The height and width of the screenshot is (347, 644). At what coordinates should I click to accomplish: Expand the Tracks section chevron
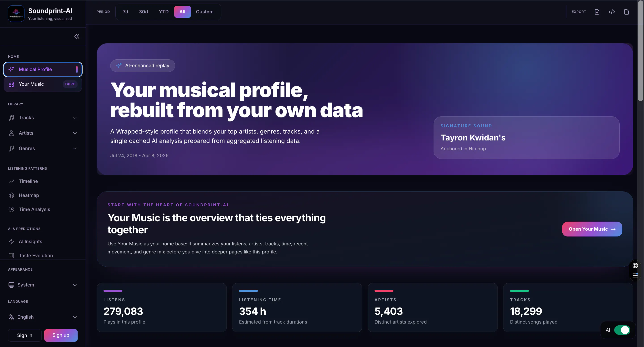[75, 118]
